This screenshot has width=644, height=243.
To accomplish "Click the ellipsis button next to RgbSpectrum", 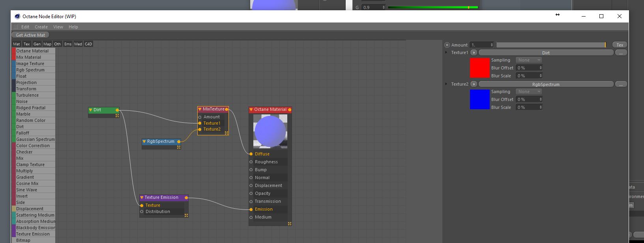I will pos(621,84).
